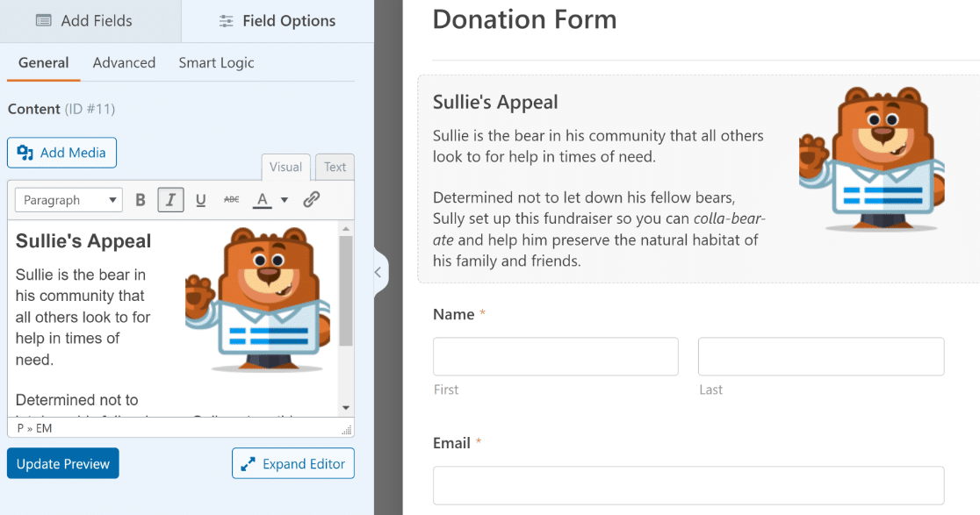Toggle italic formatting button
The image size is (980, 515).
(x=170, y=200)
